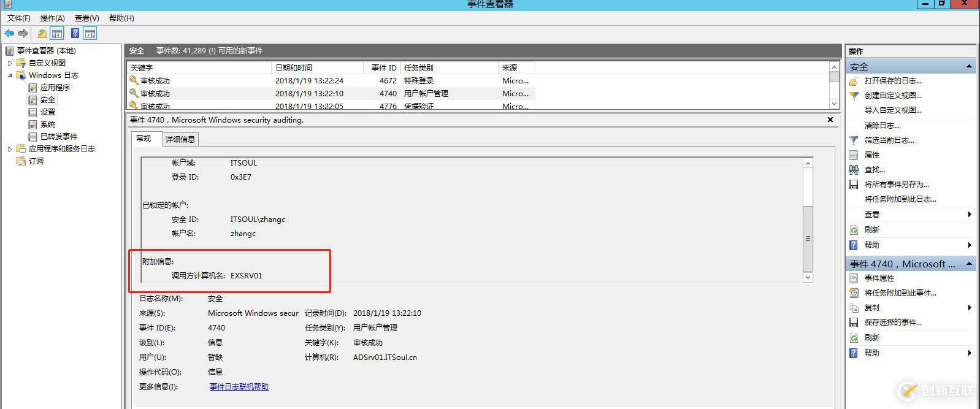
Task: Click 清除日志... action
Action: (x=882, y=126)
